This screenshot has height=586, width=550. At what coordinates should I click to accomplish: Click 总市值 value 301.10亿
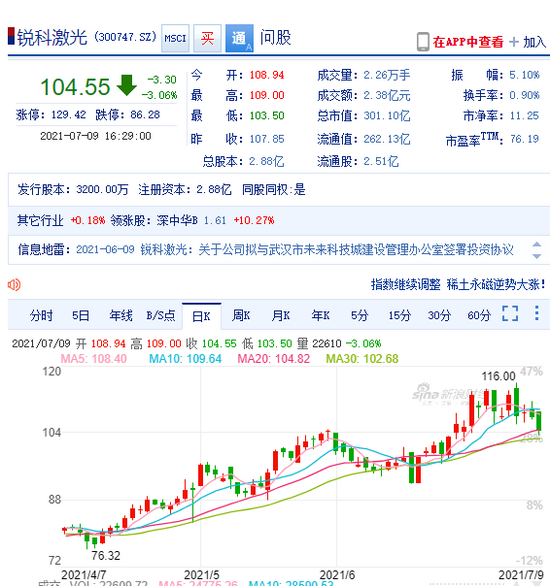(x=387, y=116)
